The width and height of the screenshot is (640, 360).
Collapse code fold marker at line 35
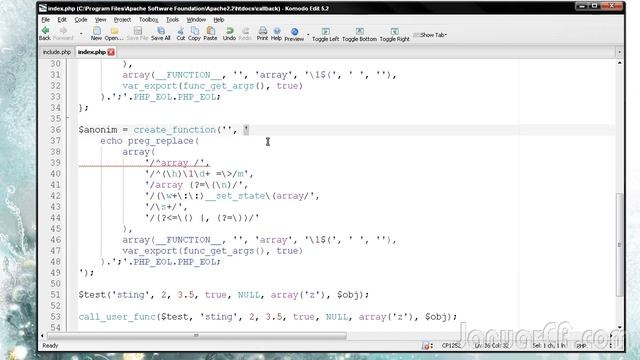coord(67,118)
